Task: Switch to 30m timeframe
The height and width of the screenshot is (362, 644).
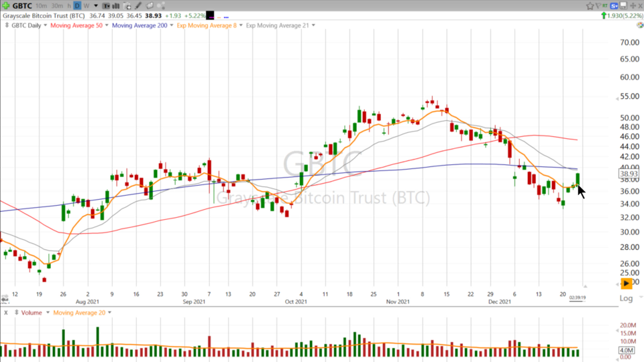Action: 57,6
